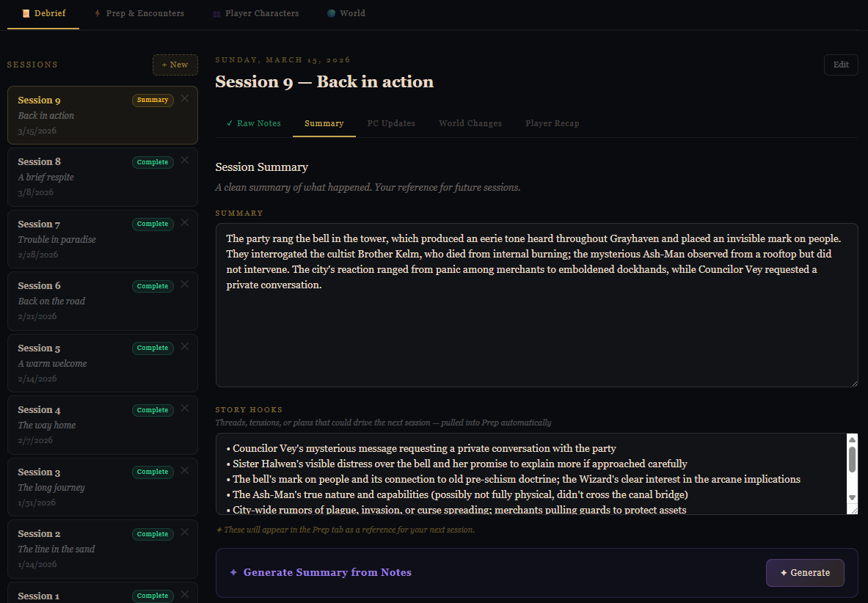Open the World Changes subtab

point(470,123)
